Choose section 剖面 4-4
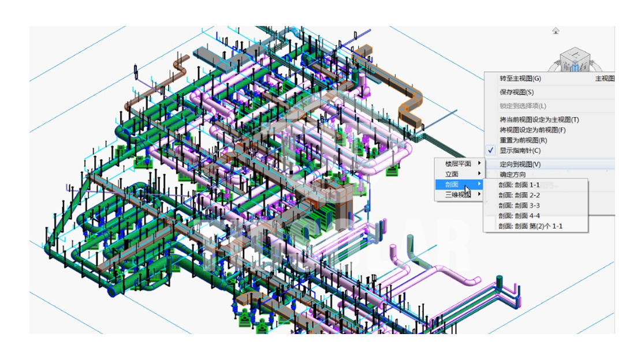Screen dimensions: 644x360 click(x=519, y=216)
